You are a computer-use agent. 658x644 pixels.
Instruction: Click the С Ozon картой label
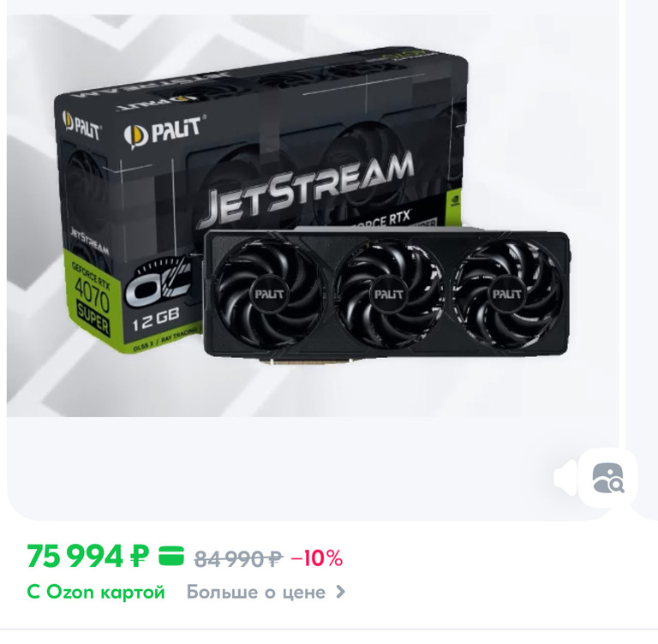point(96,592)
